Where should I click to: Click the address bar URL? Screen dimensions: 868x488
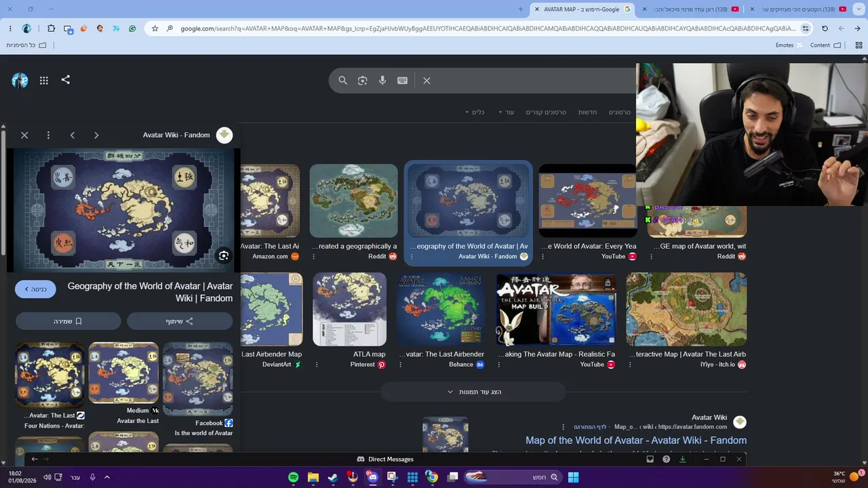488,28
